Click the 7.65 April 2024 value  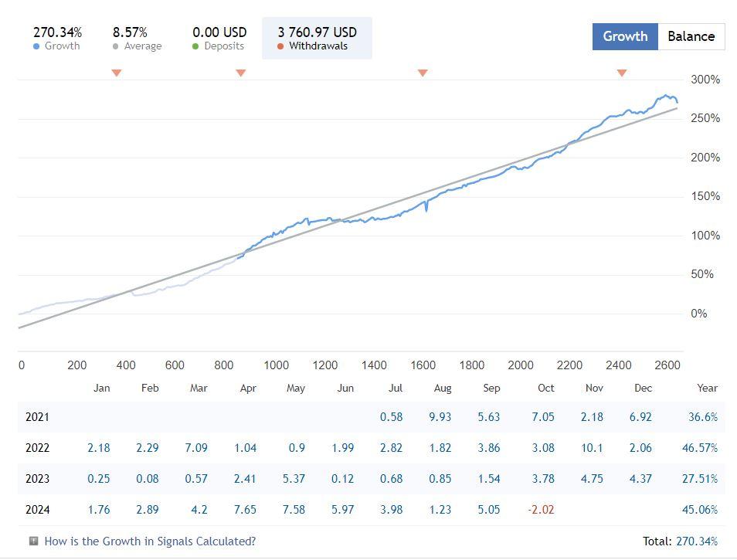tap(245, 510)
